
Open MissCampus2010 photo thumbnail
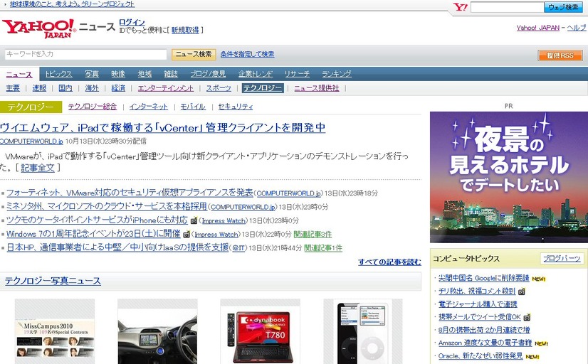pyautogui.click(x=55, y=331)
